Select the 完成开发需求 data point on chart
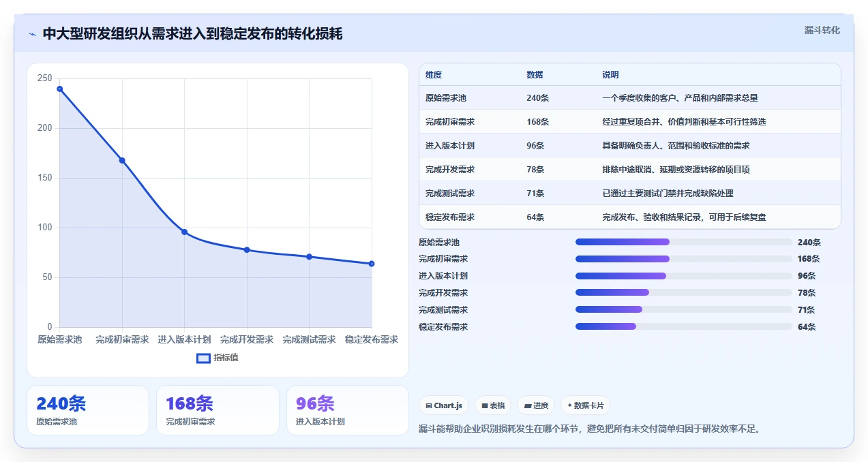Image resolution: width=868 pixels, height=462 pixels. coord(247,250)
